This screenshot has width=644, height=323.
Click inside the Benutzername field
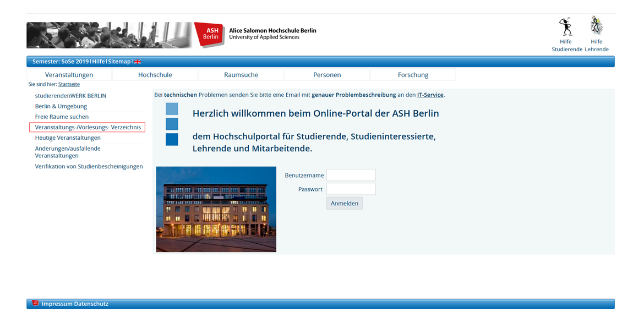click(x=351, y=175)
